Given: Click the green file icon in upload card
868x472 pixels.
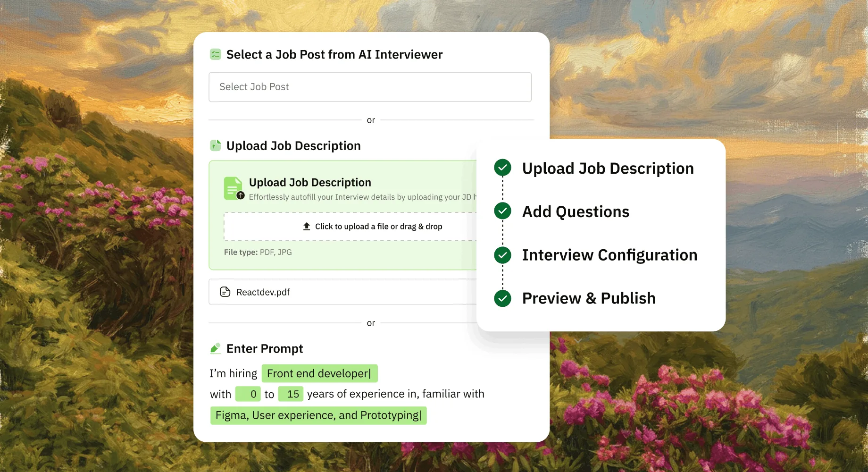Looking at the screenshot, I should (234, 188).
